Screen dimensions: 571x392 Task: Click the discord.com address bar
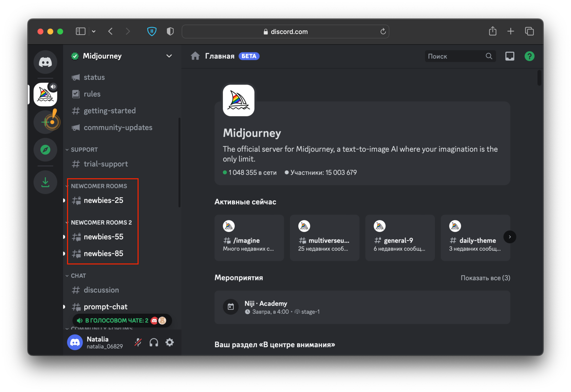285,32
